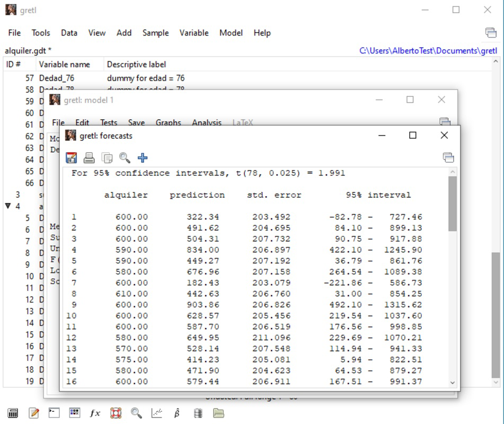504x424 pixels.
Task: Print the forecasts output
Action: tap(89, 158)
